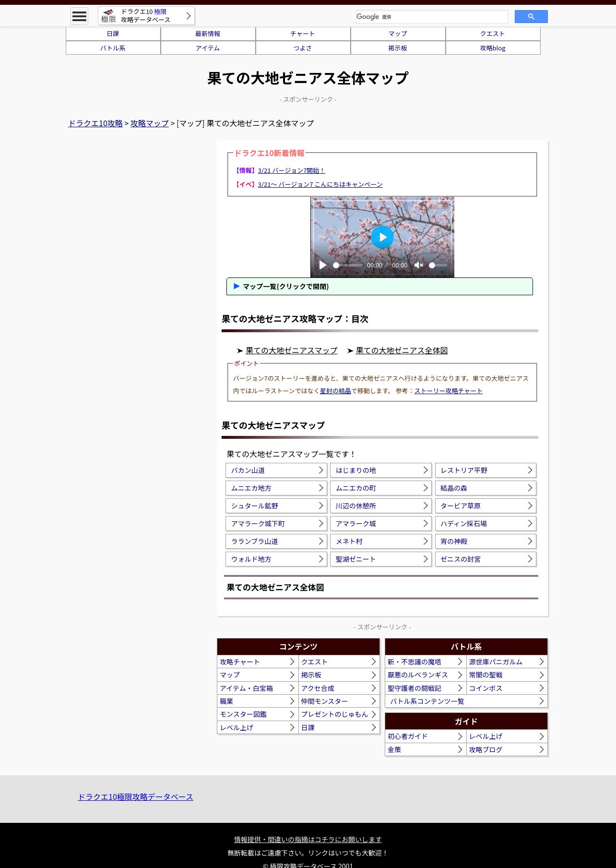Open the hamburger menu icon

coord(79,16)
